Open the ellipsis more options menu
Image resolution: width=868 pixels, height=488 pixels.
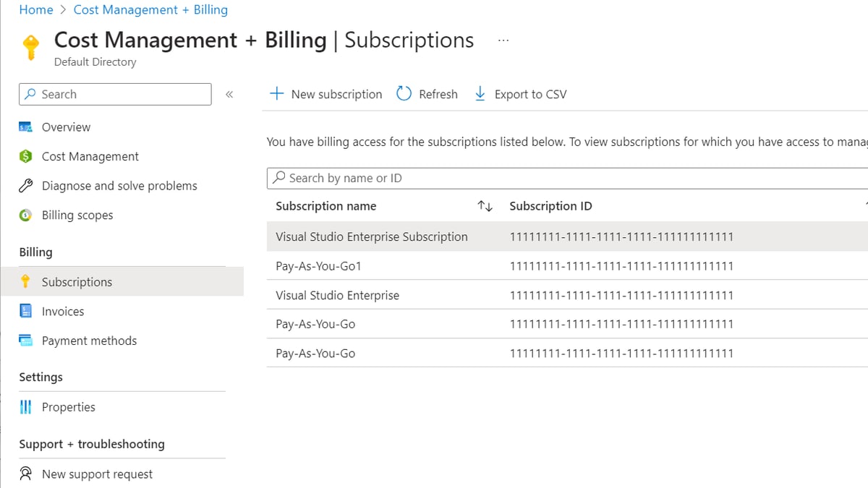503,40
